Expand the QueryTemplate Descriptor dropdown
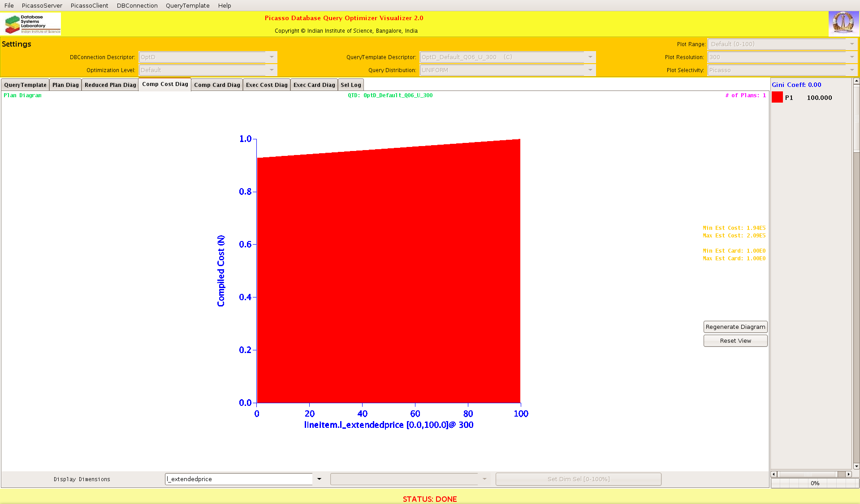Viewport: 860px width, 504px height. click(590, 57)
